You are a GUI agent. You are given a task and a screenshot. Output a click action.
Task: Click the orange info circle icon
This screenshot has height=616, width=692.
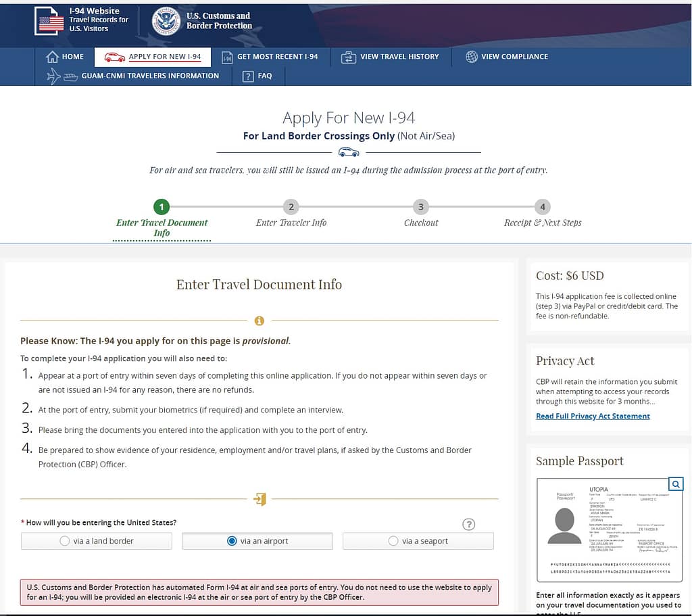click(x=259, y=321)
